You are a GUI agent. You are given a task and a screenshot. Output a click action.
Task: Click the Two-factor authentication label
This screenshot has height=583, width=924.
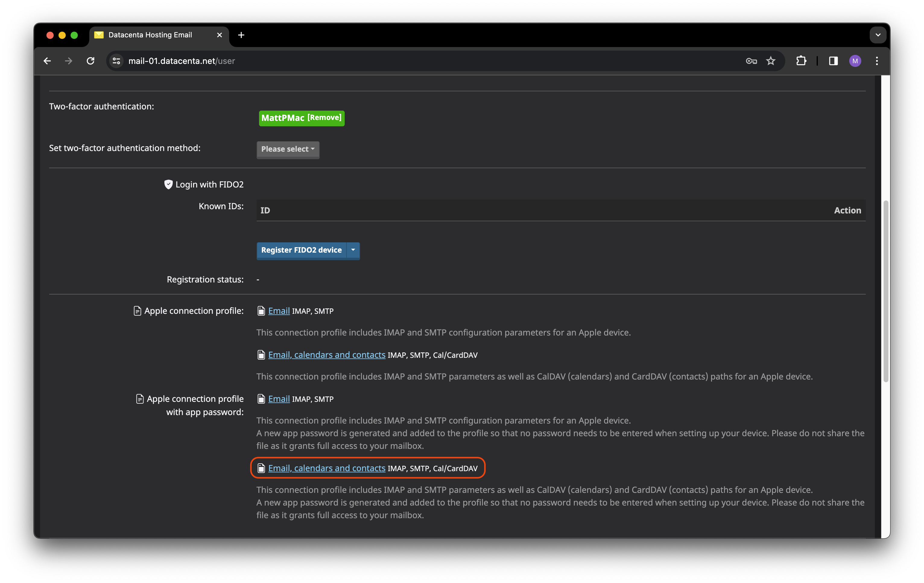[x=101, y=107]
